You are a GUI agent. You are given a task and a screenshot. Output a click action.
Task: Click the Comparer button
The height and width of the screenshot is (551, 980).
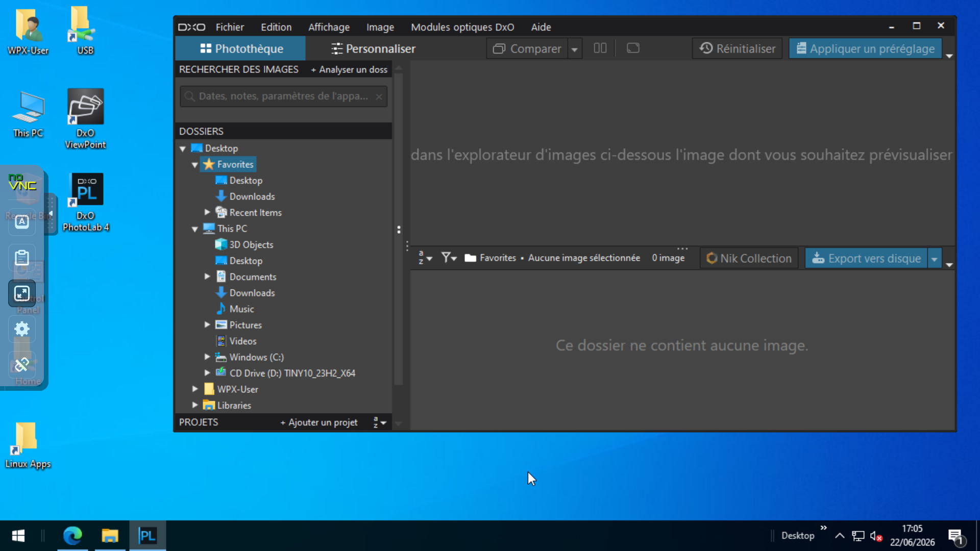(x=527, y=48)
